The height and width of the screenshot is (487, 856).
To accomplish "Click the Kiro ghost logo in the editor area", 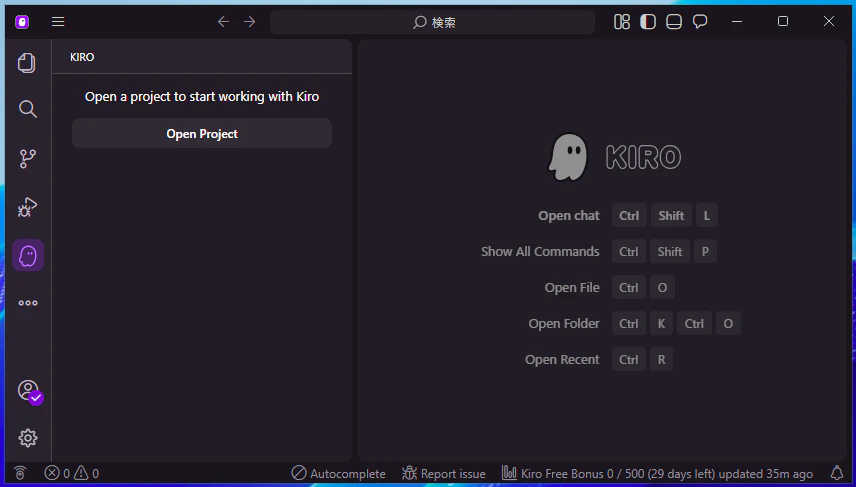I will click(568, 157).
